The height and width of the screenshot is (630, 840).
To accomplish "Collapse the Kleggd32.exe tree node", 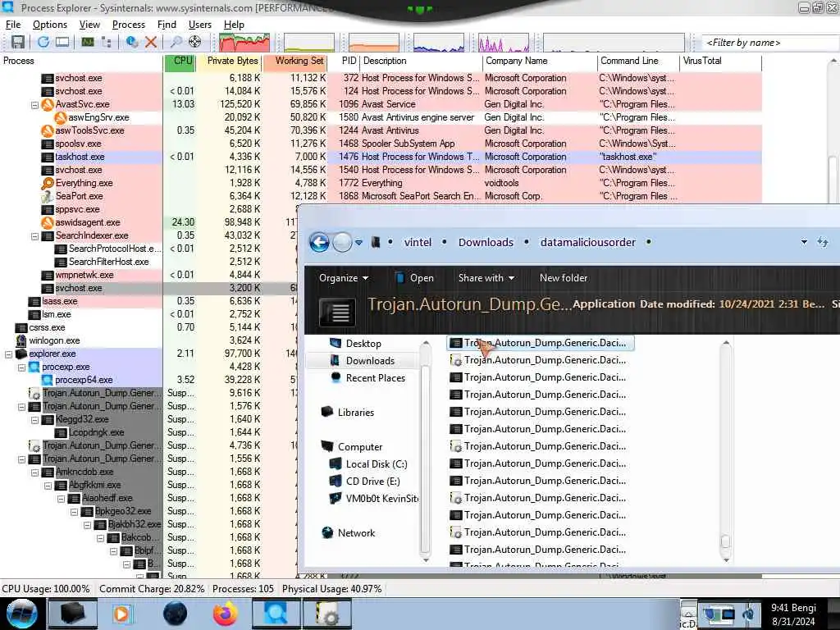I will [34, 420].
